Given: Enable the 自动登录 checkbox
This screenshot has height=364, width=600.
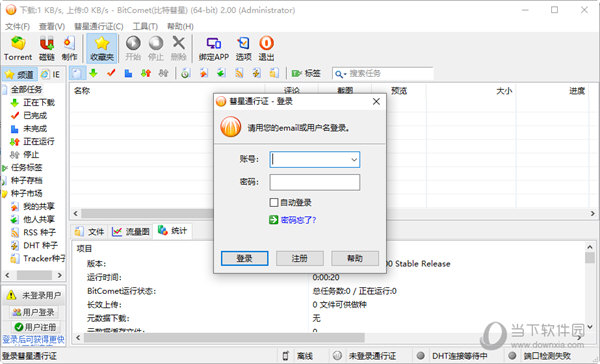Looking at the screenshot, I should (x=274, y=202).
